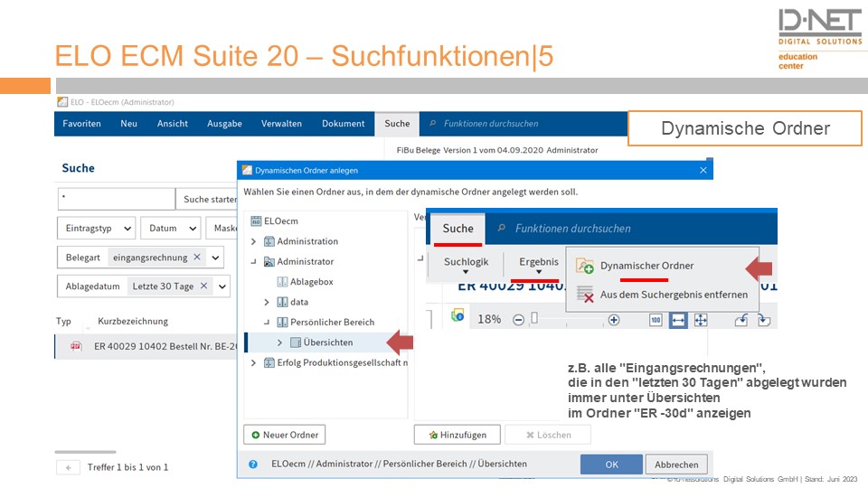Adjust the zoom slider handle

pos(534,318)
